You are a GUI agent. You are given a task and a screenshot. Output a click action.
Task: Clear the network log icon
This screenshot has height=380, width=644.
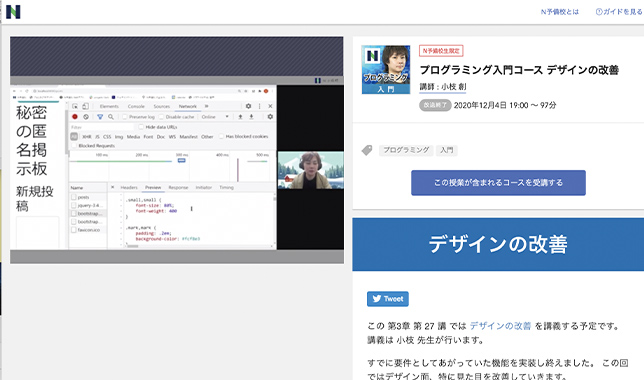pos(86,117)
